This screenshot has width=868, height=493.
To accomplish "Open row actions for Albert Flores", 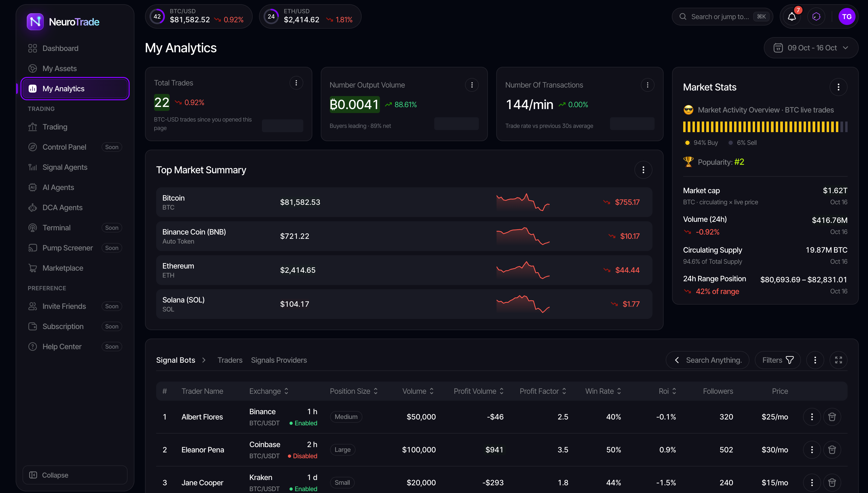I will [x=812, y=417].
